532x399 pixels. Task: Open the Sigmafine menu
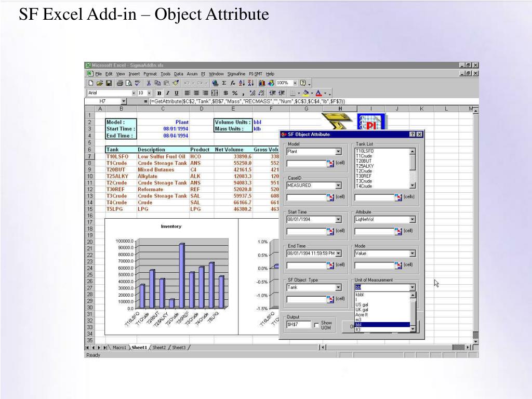(x=236, y=74)
